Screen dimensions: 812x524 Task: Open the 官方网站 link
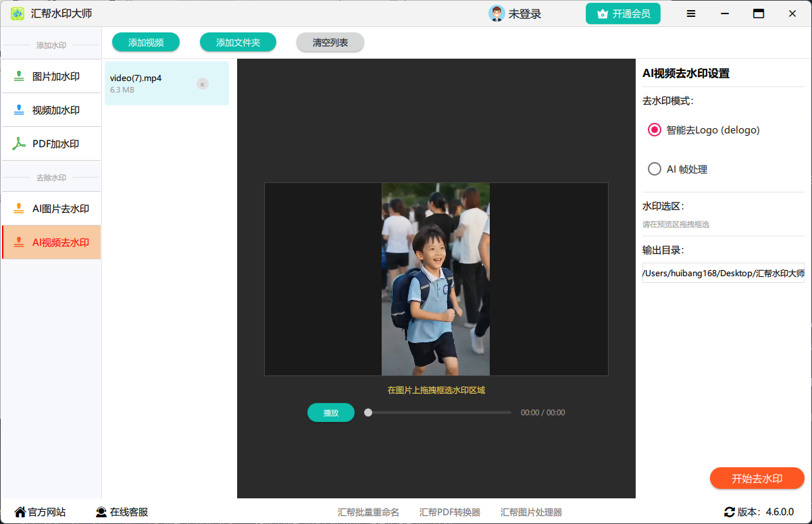(47, 512)
